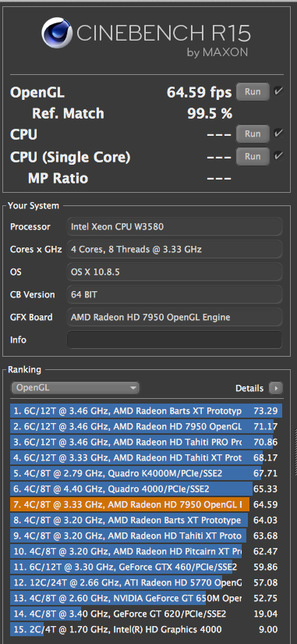This screenshot has height=644, width=297.
Task: Run the OpenGL benchmark
Action: click(x=253, y=91)
